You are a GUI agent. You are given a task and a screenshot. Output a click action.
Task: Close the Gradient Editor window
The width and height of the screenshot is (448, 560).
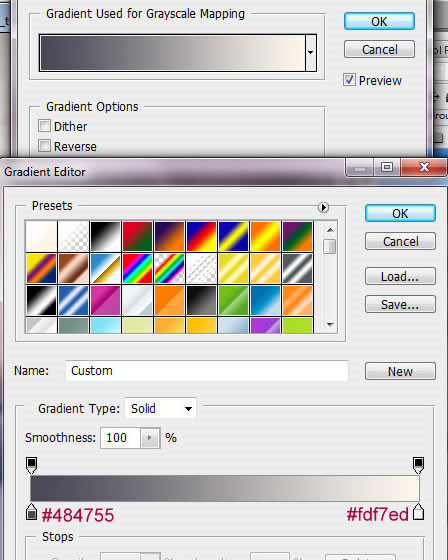[x=424, y=167]
